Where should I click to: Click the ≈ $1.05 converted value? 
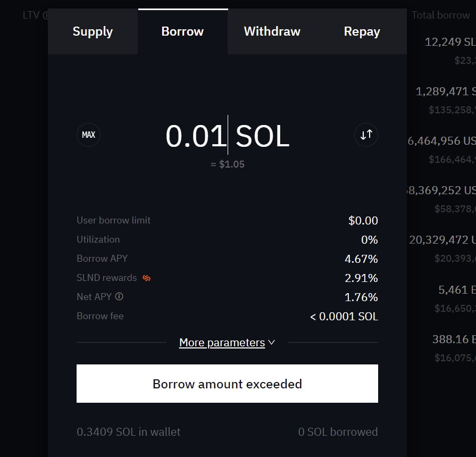point(228,164)
